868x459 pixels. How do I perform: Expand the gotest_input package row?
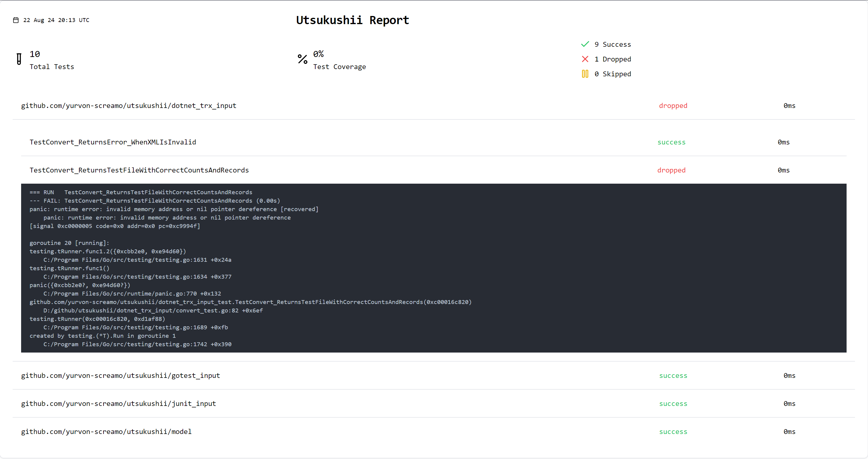(x=120, y=375)
